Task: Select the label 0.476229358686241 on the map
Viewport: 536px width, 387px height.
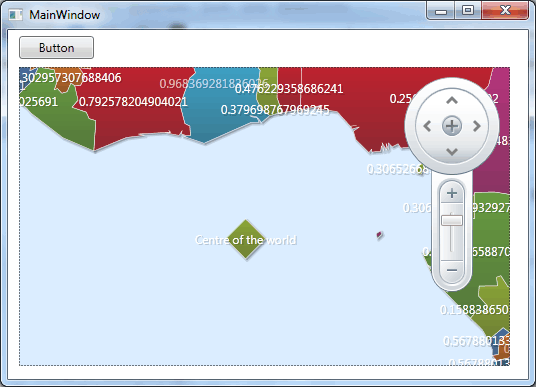Action: pyautogui.click(x=289, y=89)
